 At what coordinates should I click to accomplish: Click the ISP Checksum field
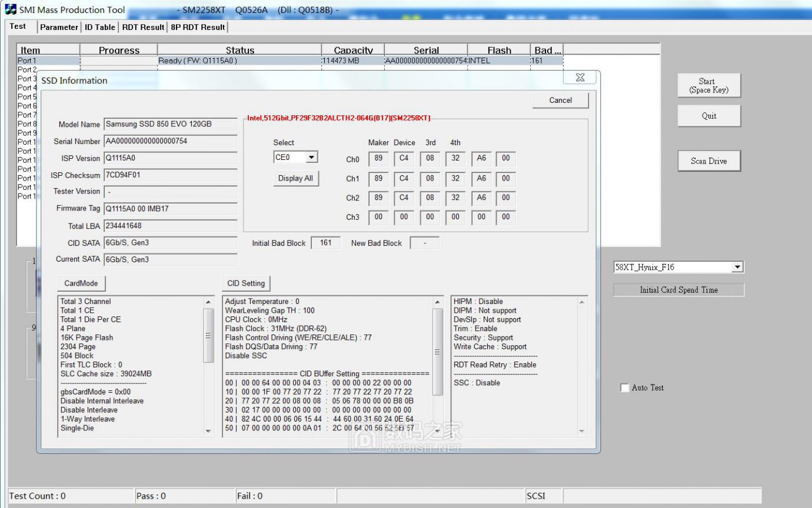click(x=171, y=175)
